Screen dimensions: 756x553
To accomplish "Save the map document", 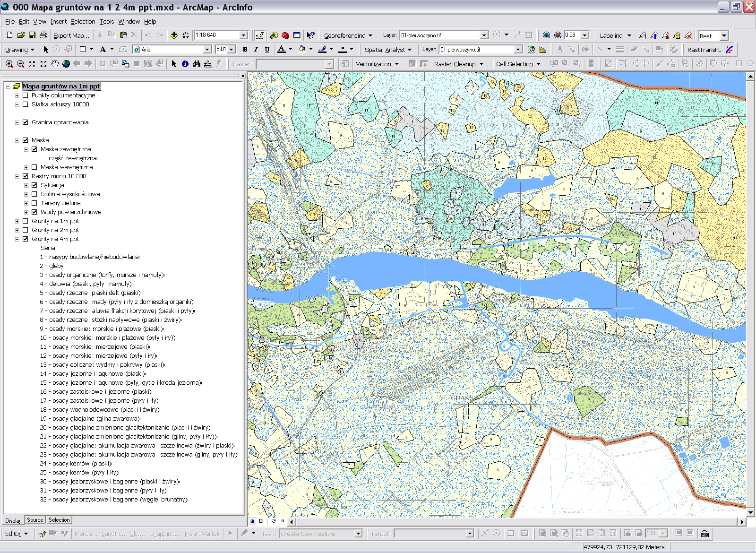I will (x=32, y=35).
